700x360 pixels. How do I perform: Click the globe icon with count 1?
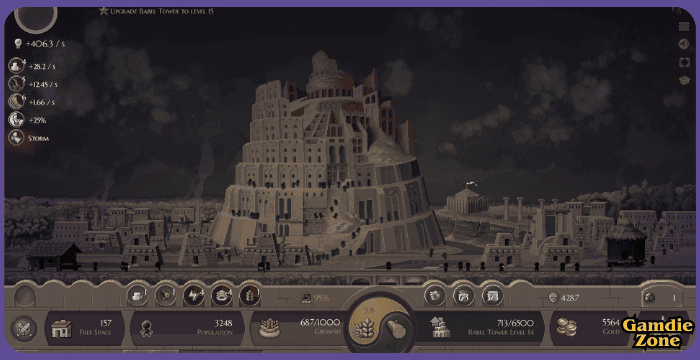(649, 297)
